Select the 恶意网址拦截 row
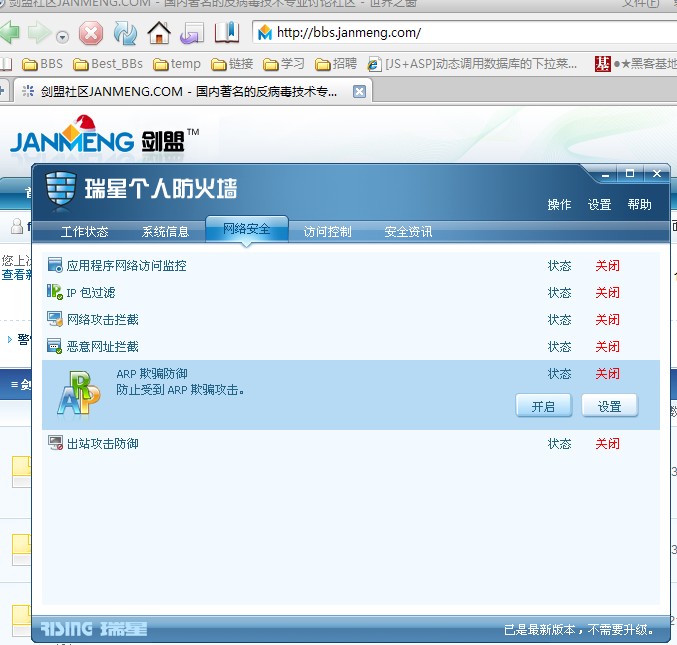677x645 pixels. click(351, 346)
